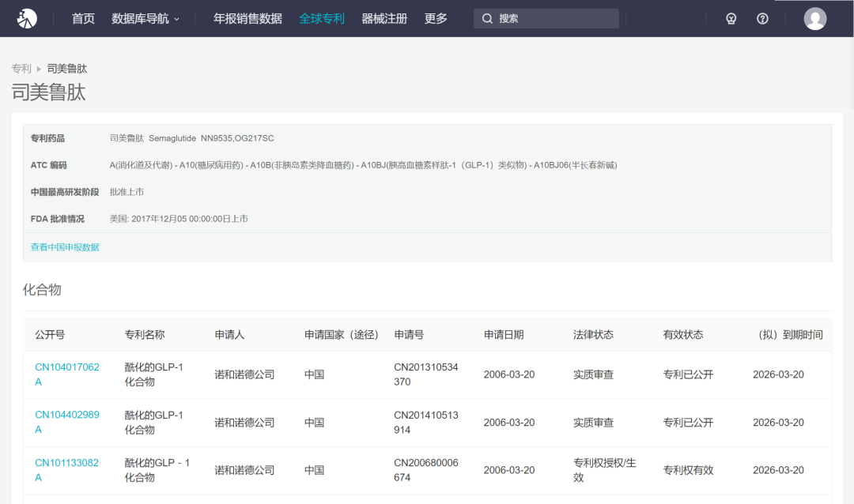This screenshot has width=854, height=504.
Task: Click the 化合物 section heading
Action: 42,290
